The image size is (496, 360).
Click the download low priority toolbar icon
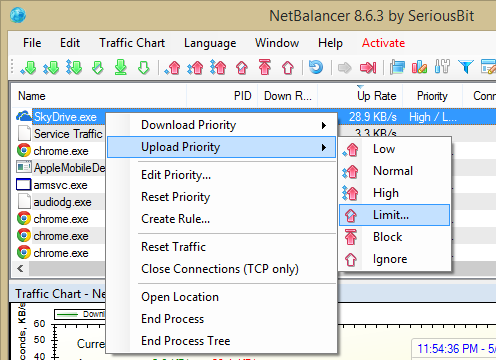[x=28, y=67]
